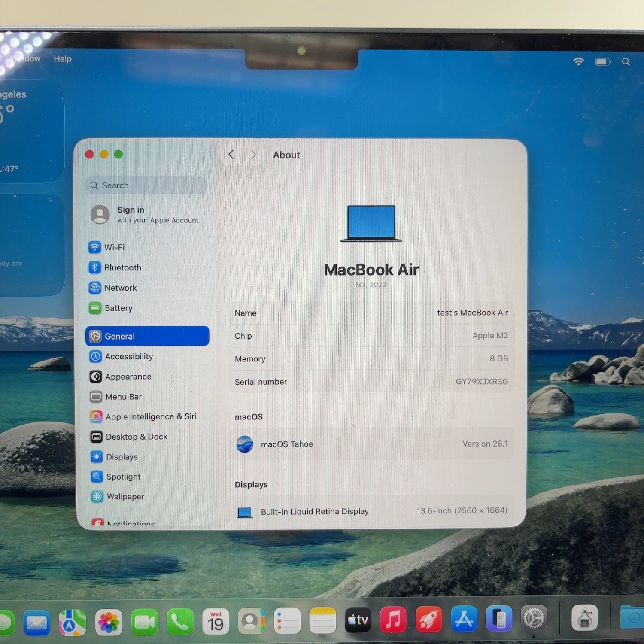The width and height of the screenshot is (644, 644).
Task: Open Accessibility settings
Action: 128,356
